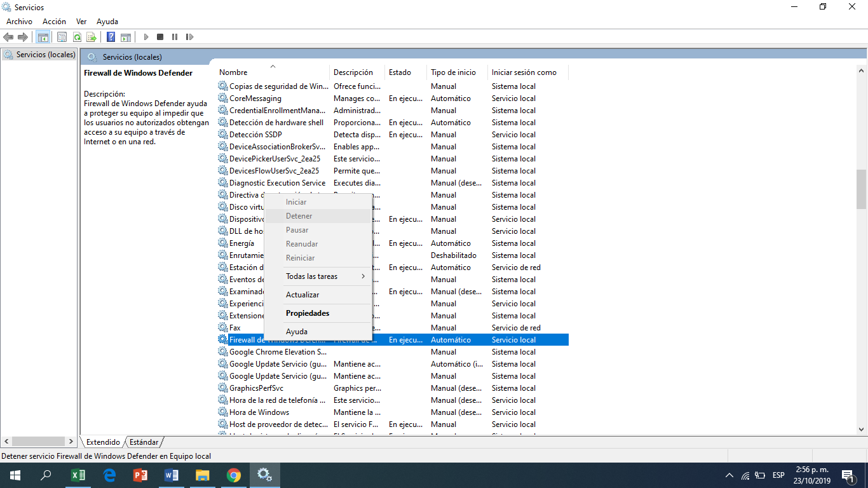Choose Detener in the context menu

coord(318,216)
